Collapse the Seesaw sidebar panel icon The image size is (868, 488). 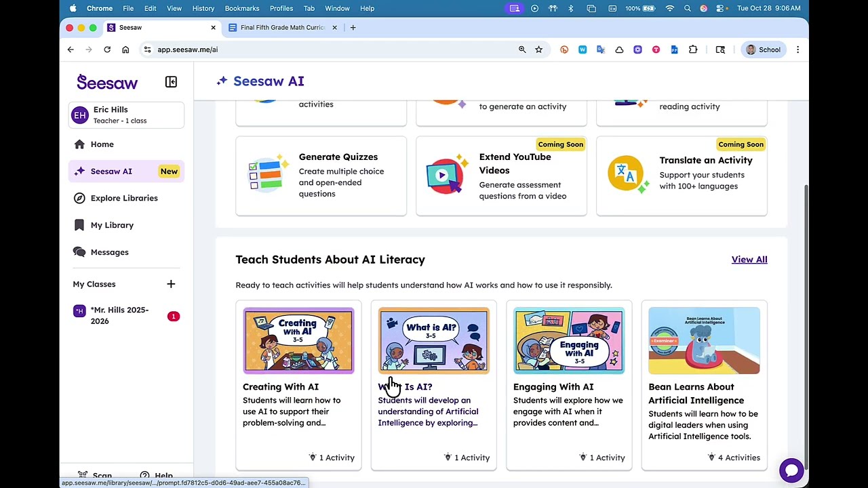pyautogui.click(x=171, y=82)
